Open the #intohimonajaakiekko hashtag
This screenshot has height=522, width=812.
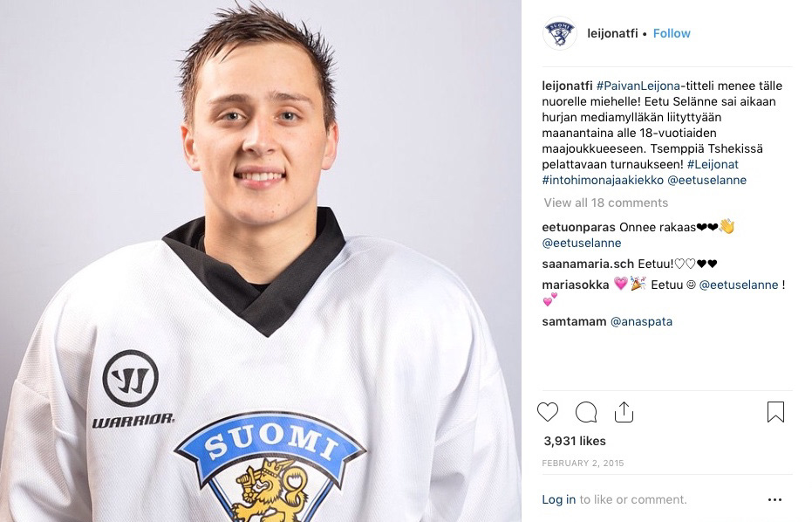pyautogui.click(x=603, y=181)
